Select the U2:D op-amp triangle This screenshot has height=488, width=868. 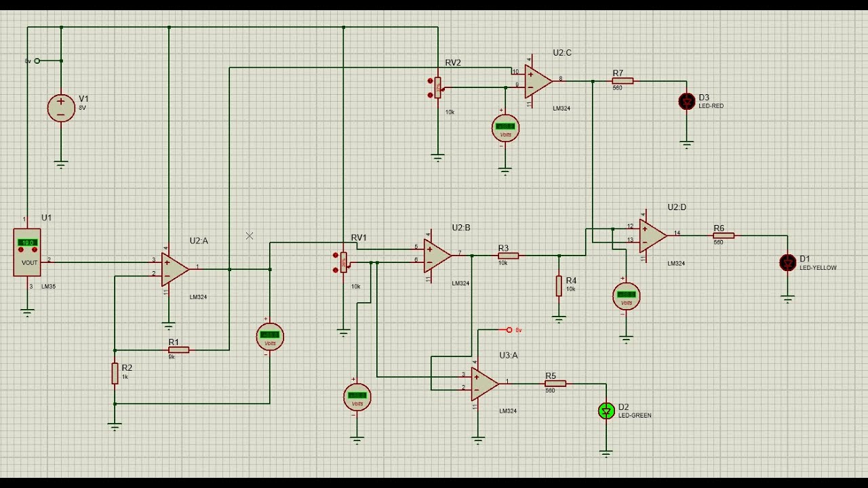click(x=653, y=235)
